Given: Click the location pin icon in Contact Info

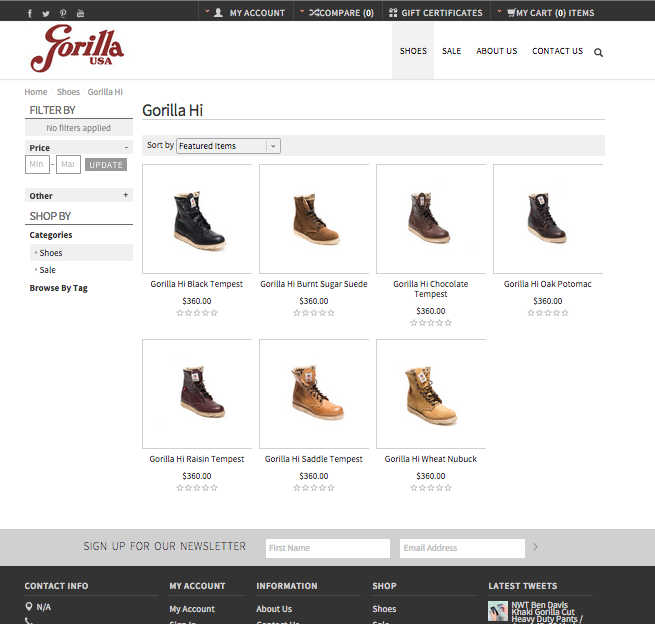Looking at the screenshot, I should coord(29,606).
